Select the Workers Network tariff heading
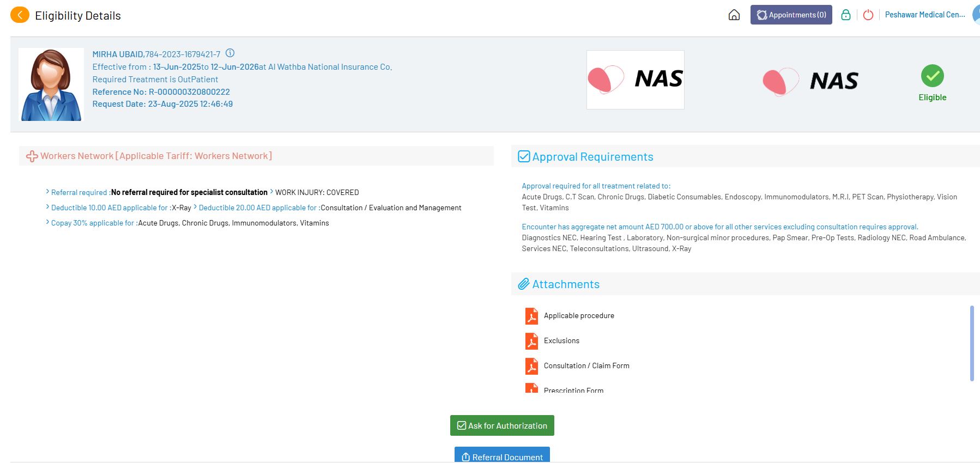This screenshot has height=463, width=980. coord(156,156)
